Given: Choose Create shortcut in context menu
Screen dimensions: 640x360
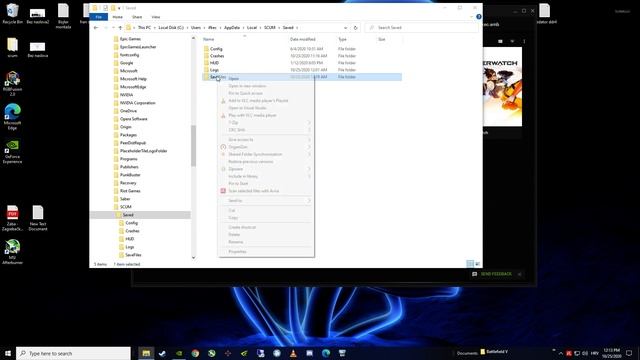Looking at the screenshot, I should [266, 227].
